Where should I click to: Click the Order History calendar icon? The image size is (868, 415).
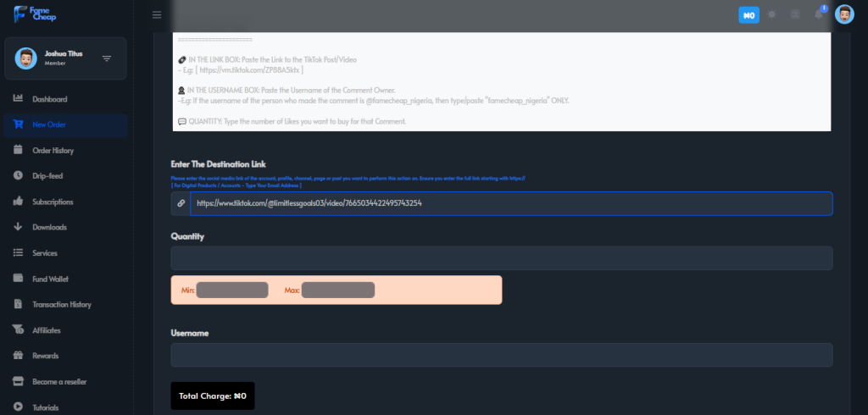[19, 150]
